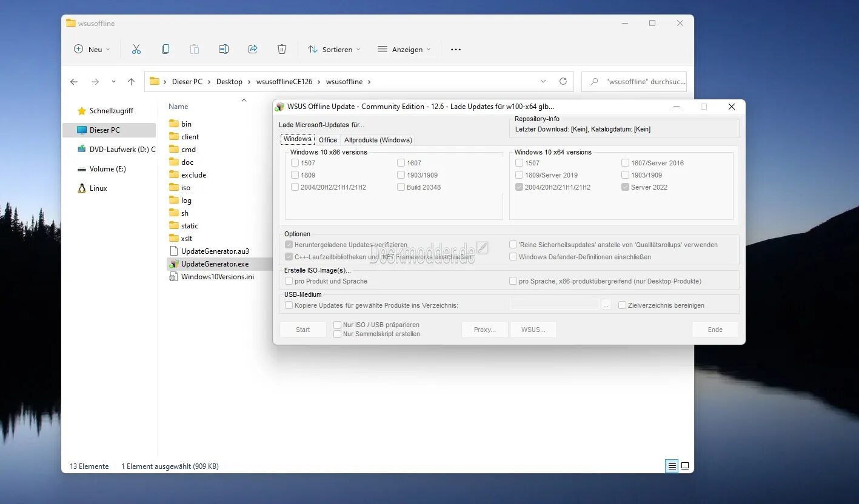Image resolution: width=859 pixels, height=504 pixels.
Task: Select the cmd folder
Action: [189, 149]
